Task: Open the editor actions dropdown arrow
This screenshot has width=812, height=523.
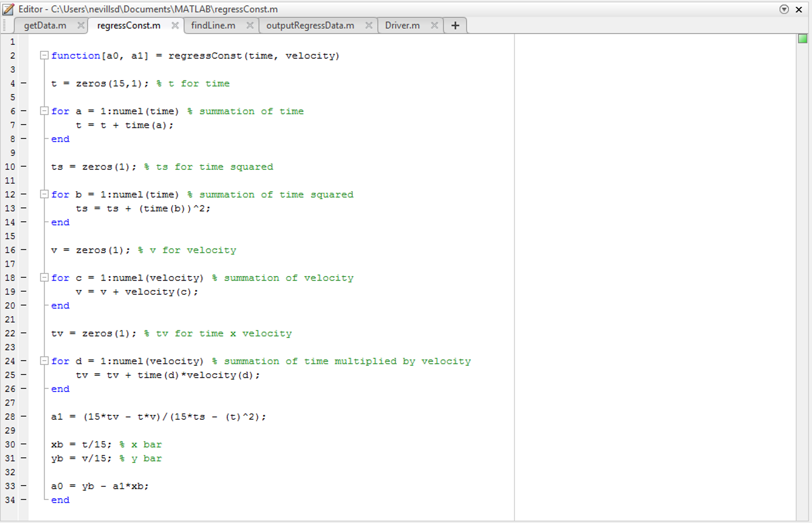Action: pyautogui.click(x=785, y=9)
